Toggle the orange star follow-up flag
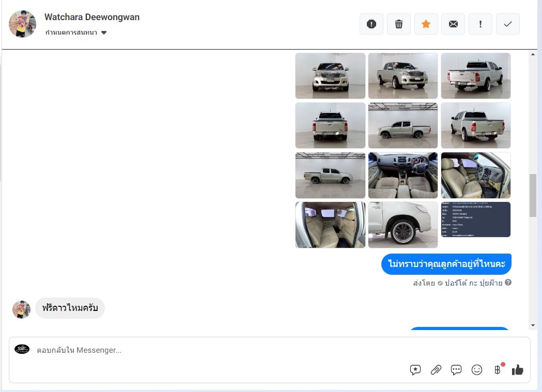This screenshot has height=392, width=542. point(426,24)
